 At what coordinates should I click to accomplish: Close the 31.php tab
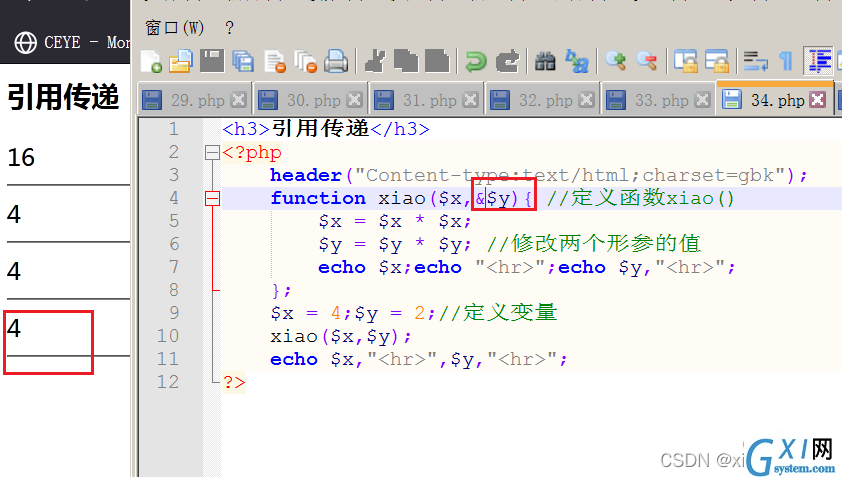tap(470, 100)
